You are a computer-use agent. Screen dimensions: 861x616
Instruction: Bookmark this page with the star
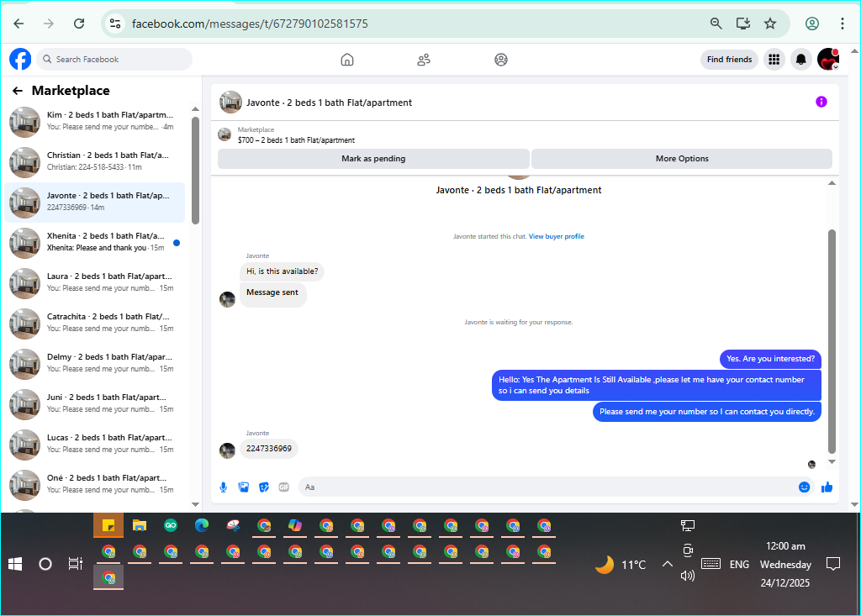[x=770, y=24]
